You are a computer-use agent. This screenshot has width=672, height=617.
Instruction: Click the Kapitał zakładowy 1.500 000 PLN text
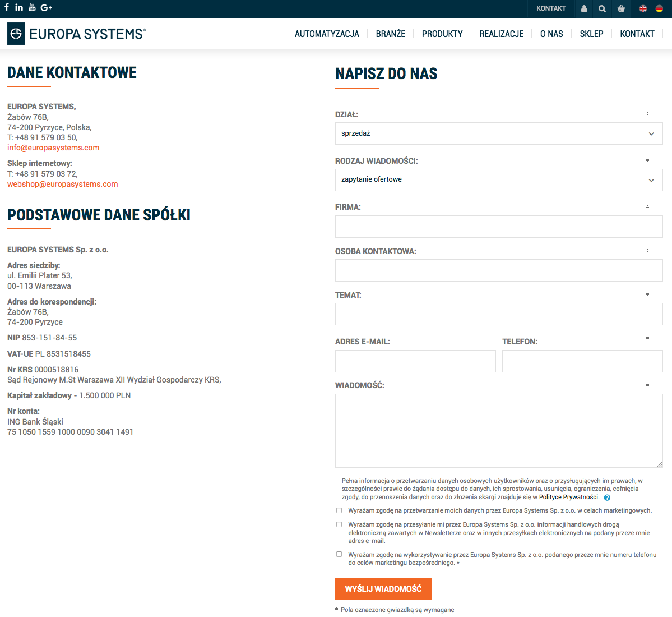point(69,395)
